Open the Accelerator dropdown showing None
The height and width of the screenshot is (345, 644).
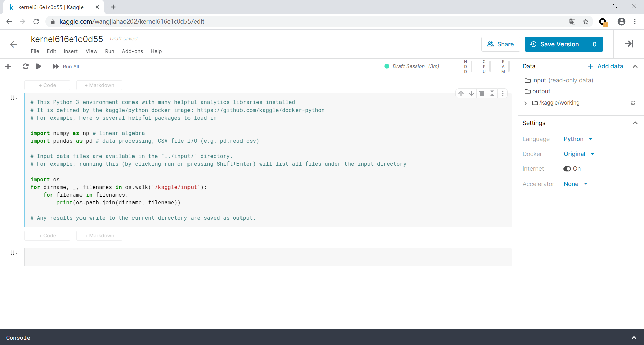(x=576, y=184)
